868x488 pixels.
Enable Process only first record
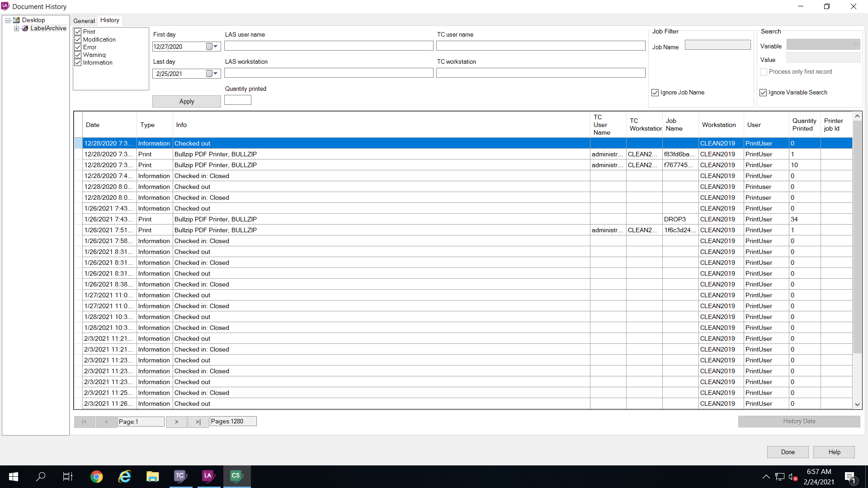coord(764,71)
